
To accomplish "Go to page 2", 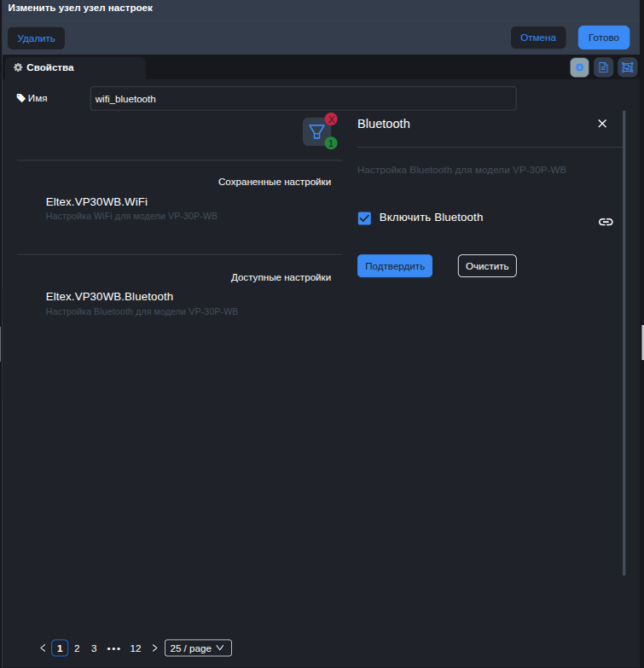I will (x=77, y=648).
